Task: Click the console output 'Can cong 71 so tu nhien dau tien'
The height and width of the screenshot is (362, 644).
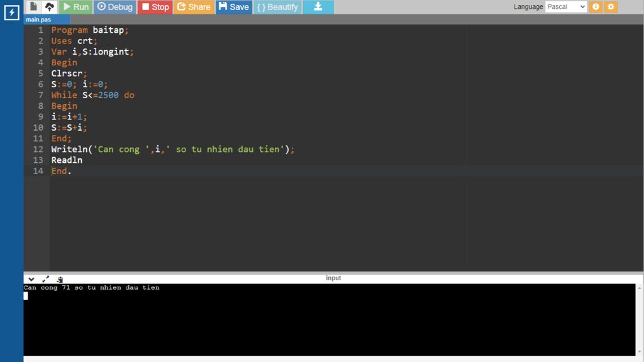Action: pyautogui.click(x=92, y=288)
